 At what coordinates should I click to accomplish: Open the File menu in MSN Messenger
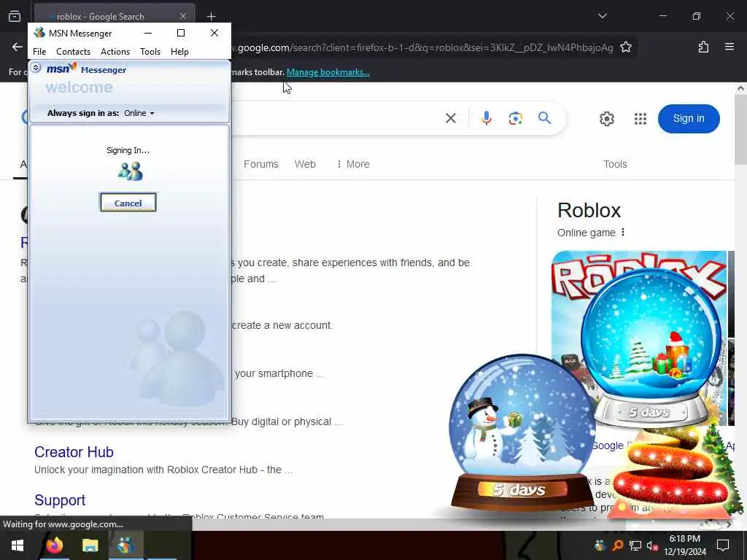coord(39,52)
